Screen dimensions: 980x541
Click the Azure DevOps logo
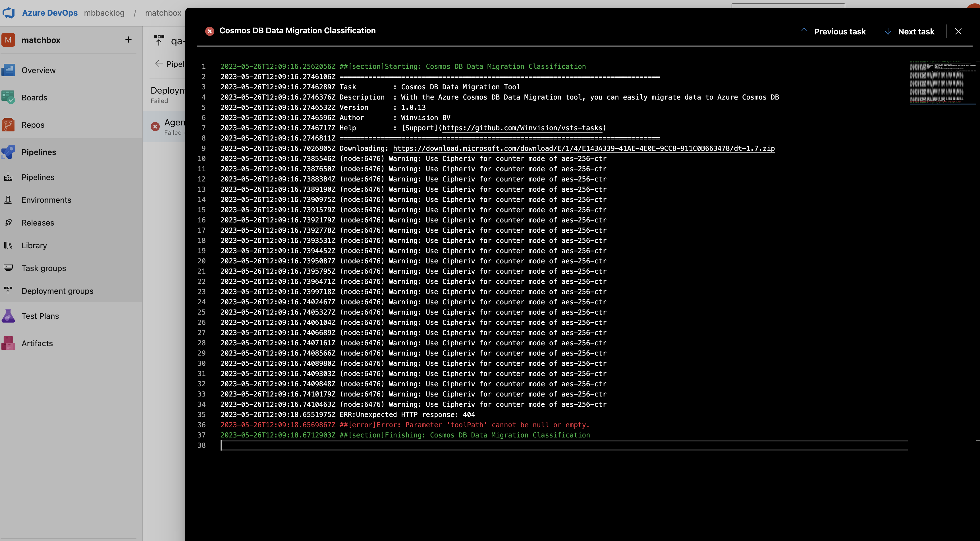click(x=9, y=13)
